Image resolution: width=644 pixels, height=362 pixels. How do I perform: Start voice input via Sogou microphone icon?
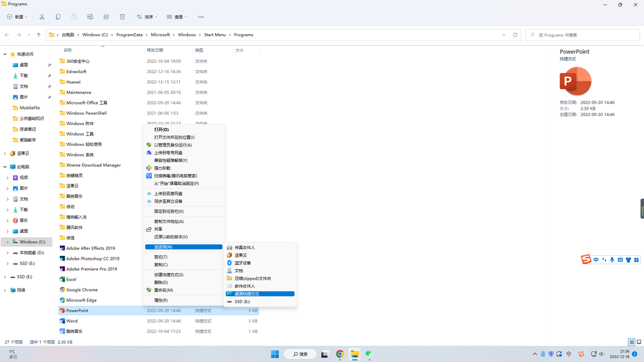point(612,259)
